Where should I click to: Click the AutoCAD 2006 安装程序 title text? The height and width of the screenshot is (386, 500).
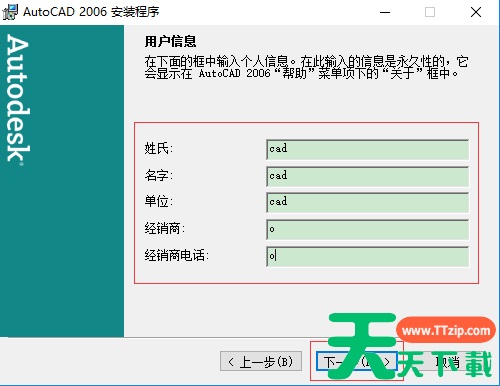tap(91, 12)
